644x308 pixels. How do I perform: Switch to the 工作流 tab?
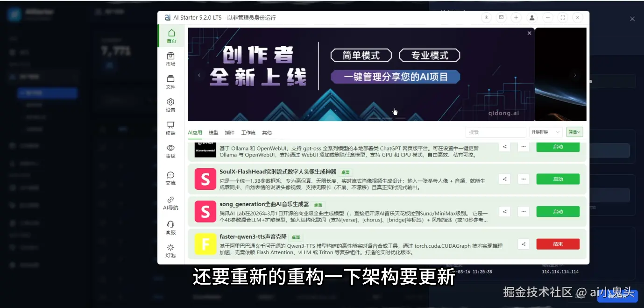click(x=248, y=133)
